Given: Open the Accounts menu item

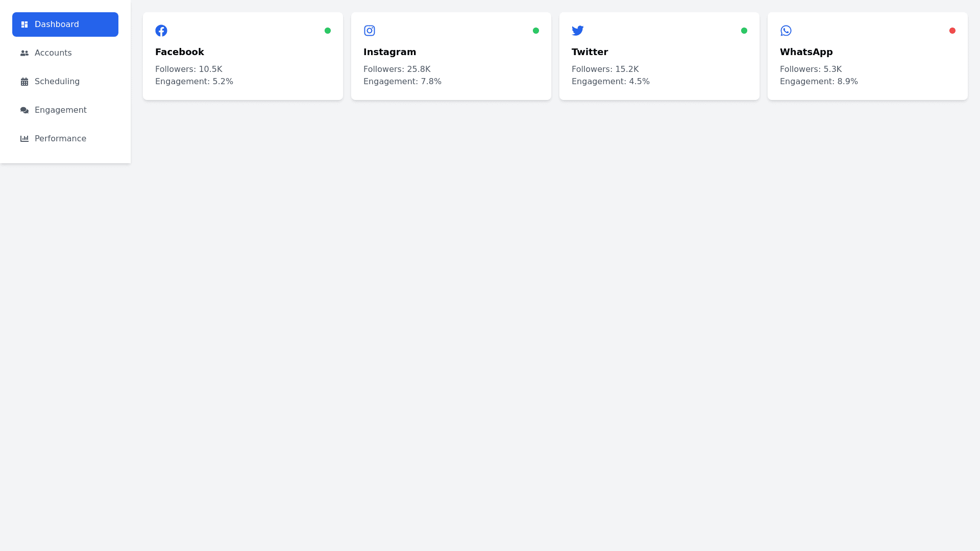Looking at the screenshot, I should [x=53, y=53].
